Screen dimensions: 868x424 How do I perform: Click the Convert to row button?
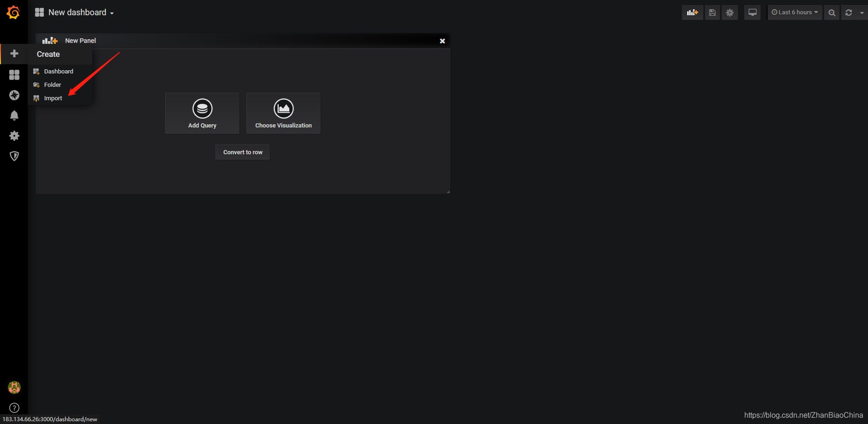(x=243, y=152)
